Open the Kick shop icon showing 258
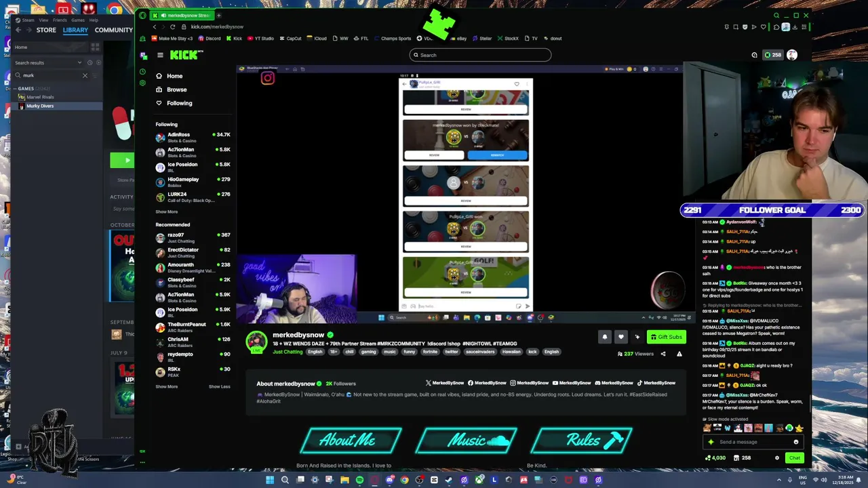 point(743,457)
